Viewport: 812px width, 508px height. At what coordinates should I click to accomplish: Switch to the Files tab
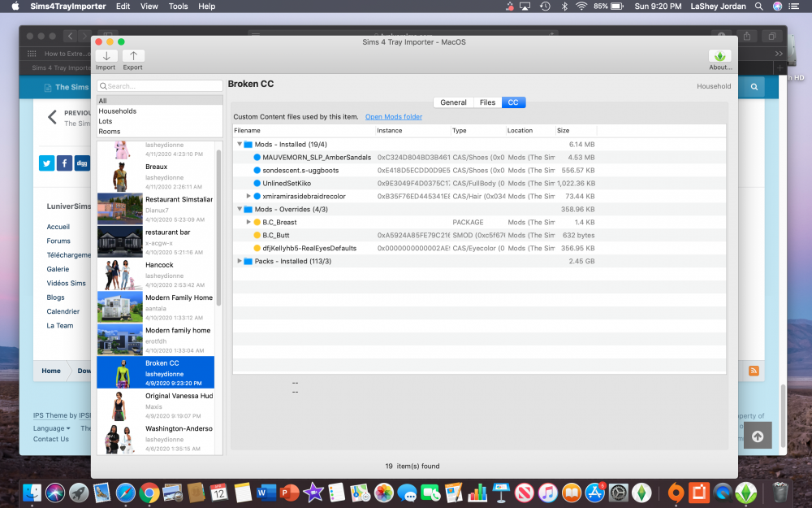[487, 102]
